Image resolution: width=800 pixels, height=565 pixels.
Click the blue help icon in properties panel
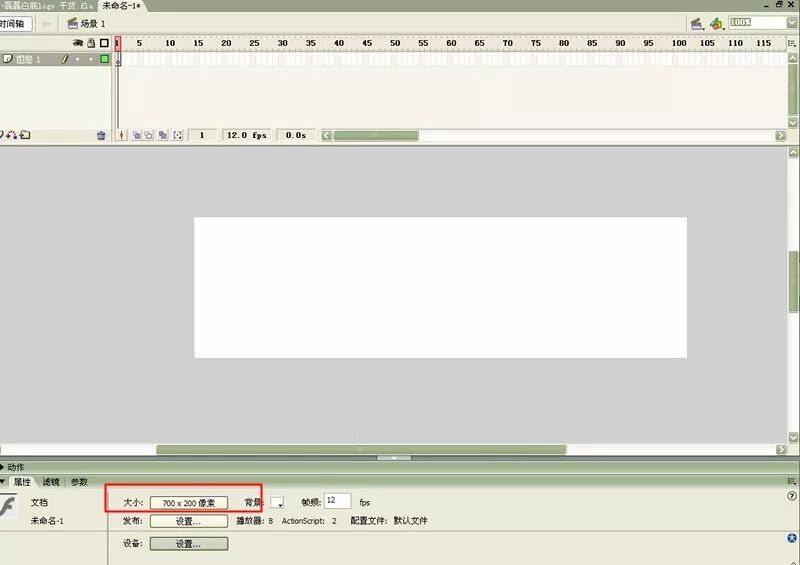(x=792, y=538)
